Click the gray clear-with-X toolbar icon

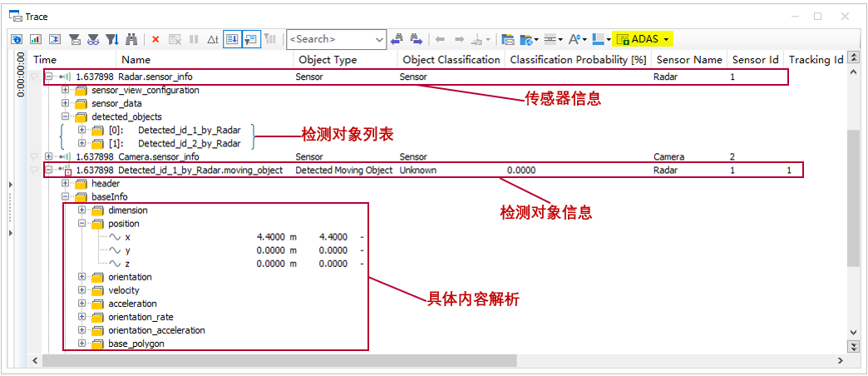pyautogui.click(x=175, y=39)
